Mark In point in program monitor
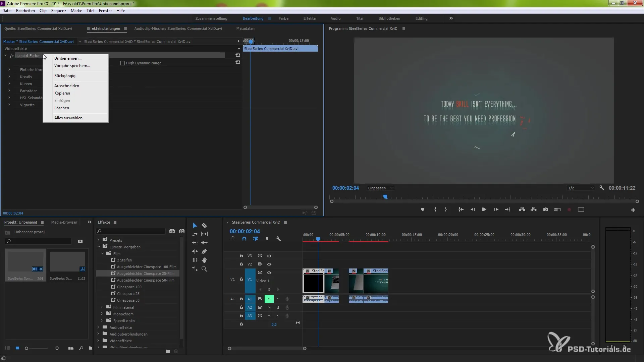This screenshot has height=362, width=644. tap(435, 209)
